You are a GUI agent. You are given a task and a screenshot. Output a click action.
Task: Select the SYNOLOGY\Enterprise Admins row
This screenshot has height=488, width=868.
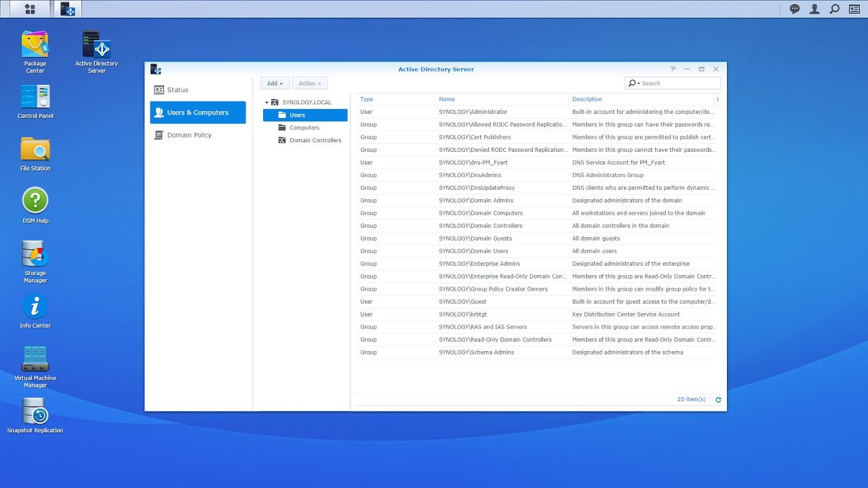pos(536,264)
